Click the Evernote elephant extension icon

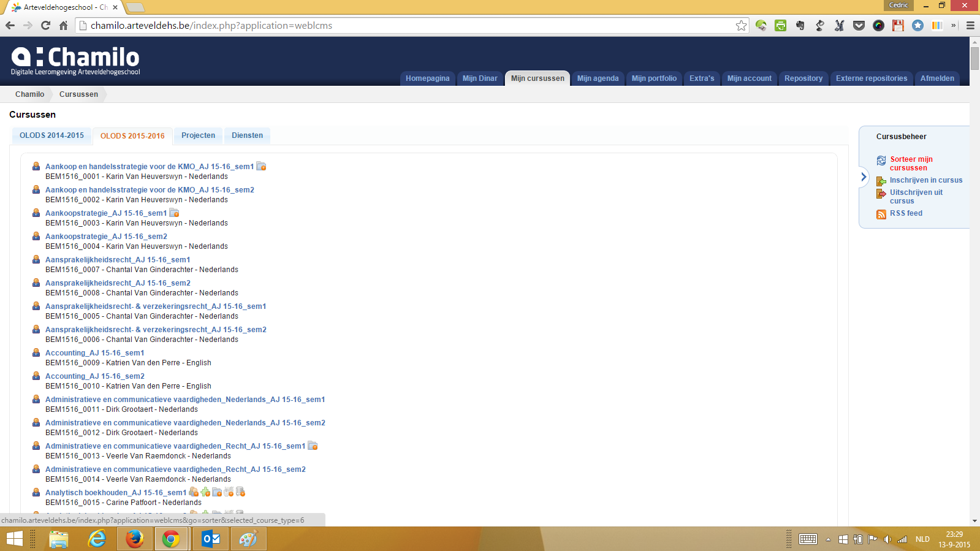800,26
